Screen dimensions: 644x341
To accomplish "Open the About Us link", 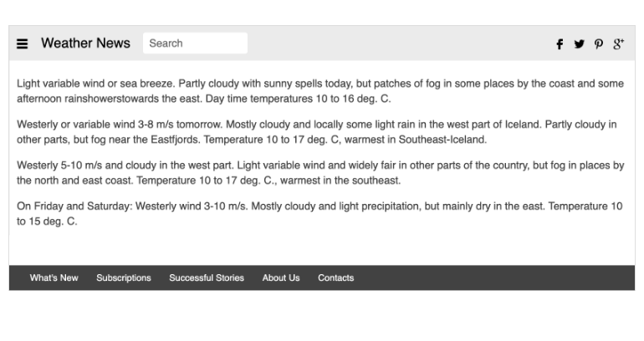I will [x=281, y=278].
